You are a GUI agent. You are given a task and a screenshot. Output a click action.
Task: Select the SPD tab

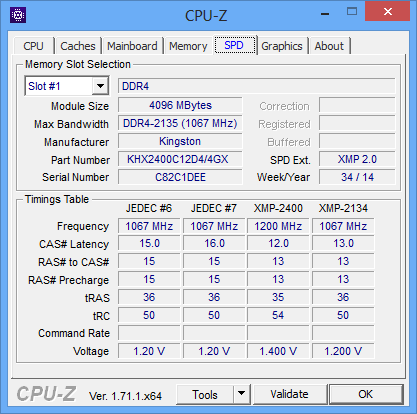tap(234, 45)
